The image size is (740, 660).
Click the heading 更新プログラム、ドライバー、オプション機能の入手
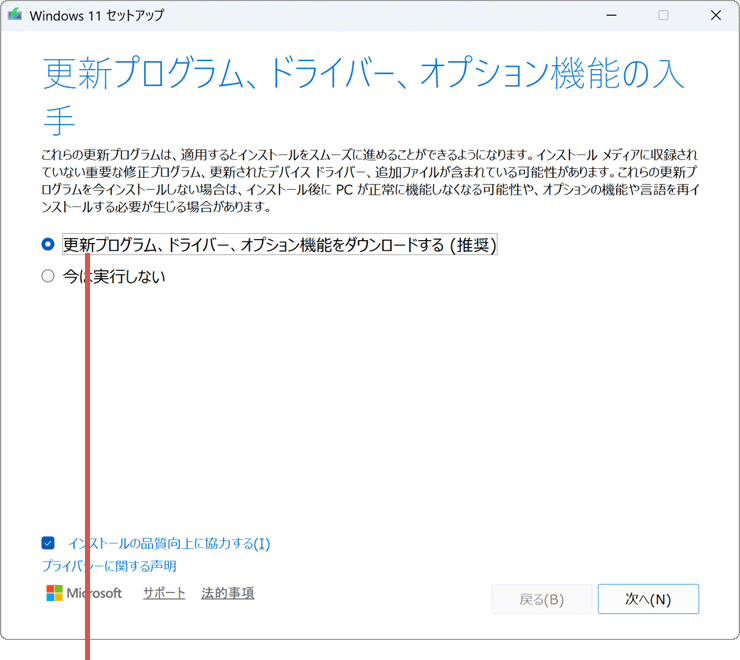pos(363,95)
